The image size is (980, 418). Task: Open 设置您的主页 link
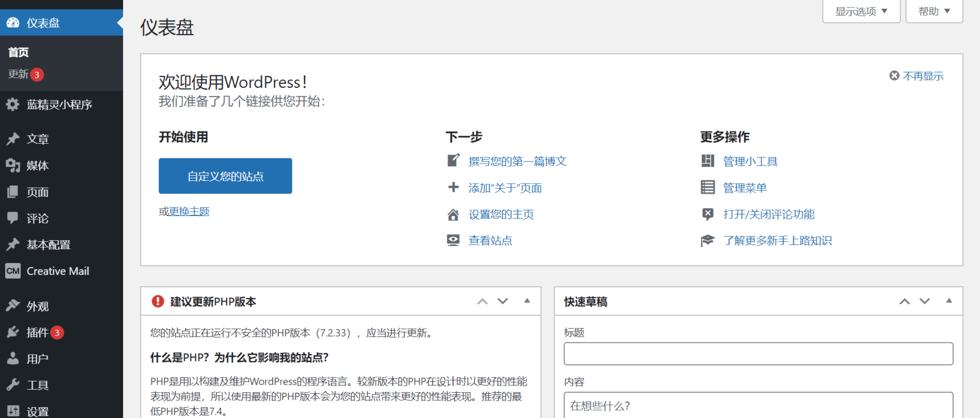501,214
